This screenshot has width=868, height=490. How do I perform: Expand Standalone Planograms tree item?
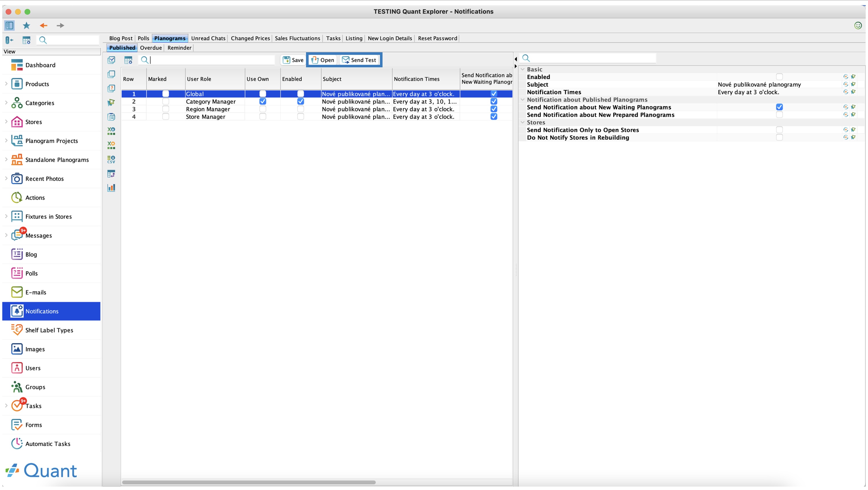point(6,159)
